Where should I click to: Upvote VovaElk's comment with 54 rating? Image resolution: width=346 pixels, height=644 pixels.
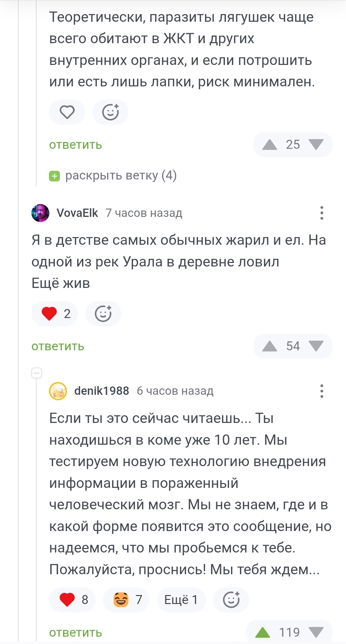[x=269, y=346]
